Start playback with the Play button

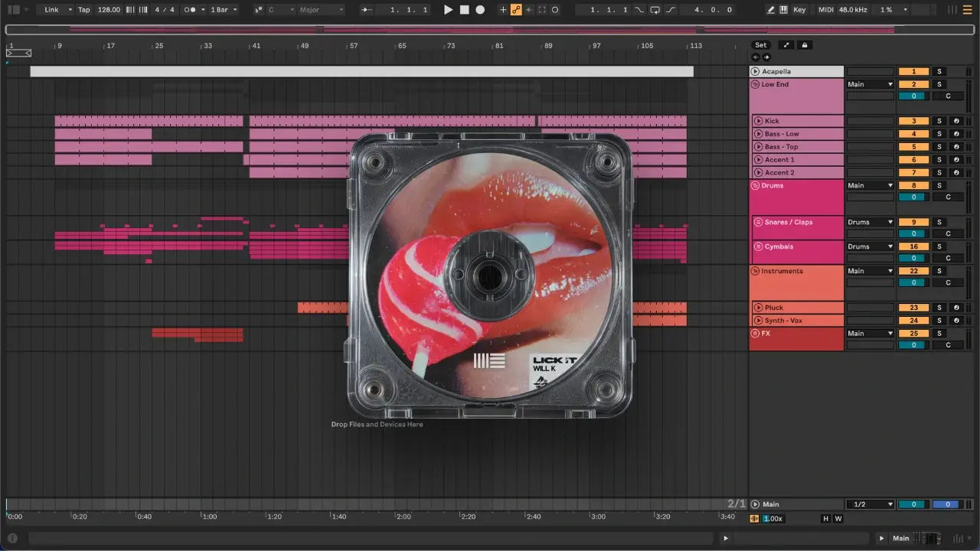coord(449,10)
